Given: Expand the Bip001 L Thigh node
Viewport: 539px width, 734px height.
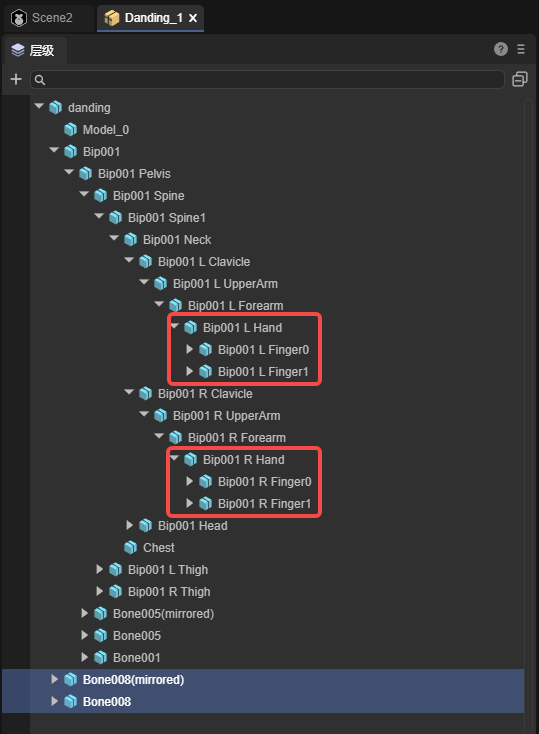Looking at the screenshot, I should click(x=99, y=569).
